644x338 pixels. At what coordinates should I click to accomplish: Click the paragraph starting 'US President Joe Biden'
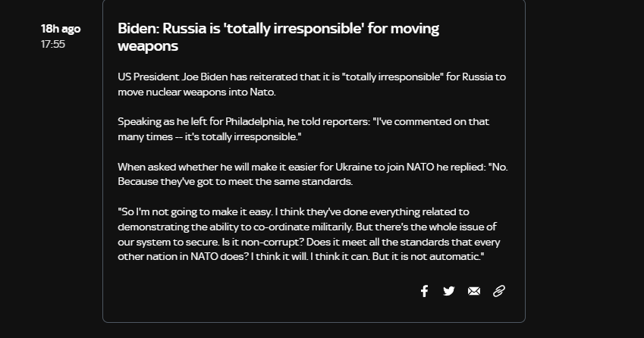click(x=312, y=84)
